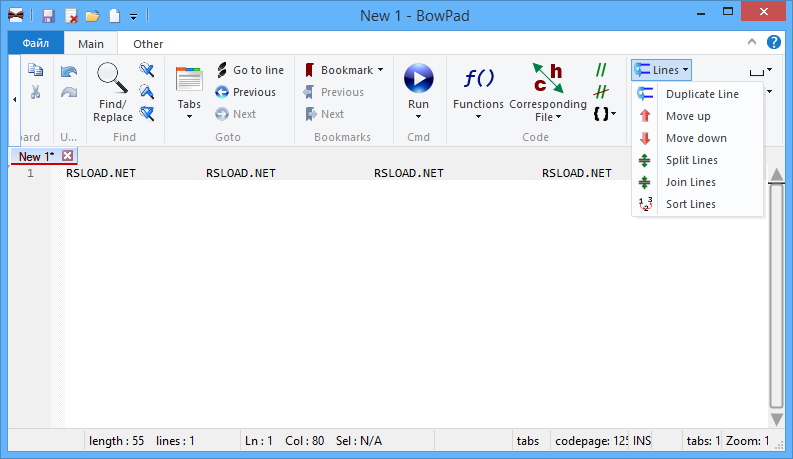
Task: Open Help via the blue question mark
Action: [774, 42]
